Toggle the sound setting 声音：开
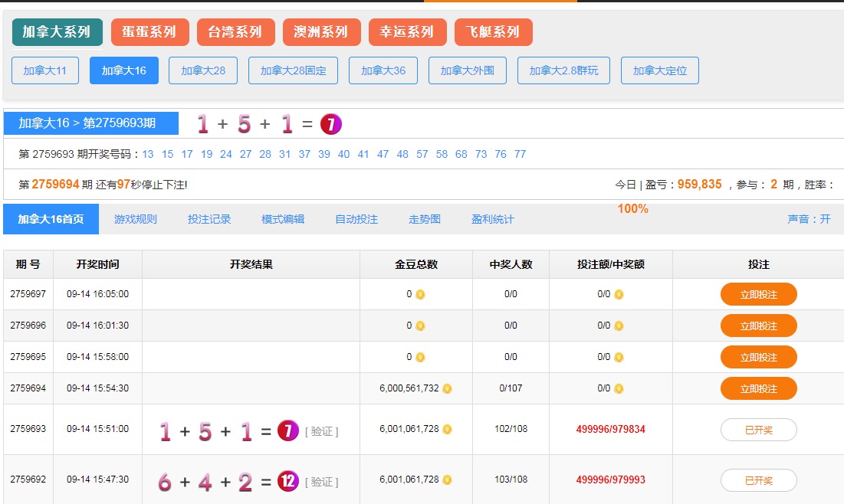 [x=809, y=219]
